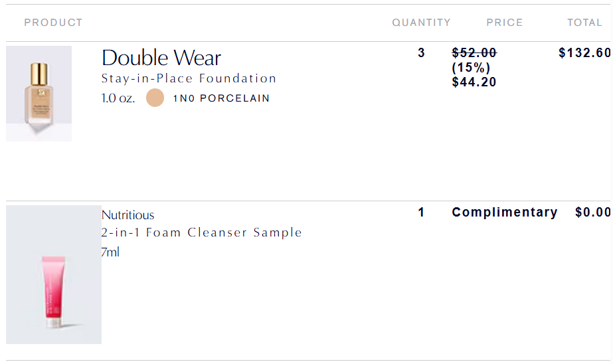Click the Double Wear foundation bottle thumbnail

[39, 93]
